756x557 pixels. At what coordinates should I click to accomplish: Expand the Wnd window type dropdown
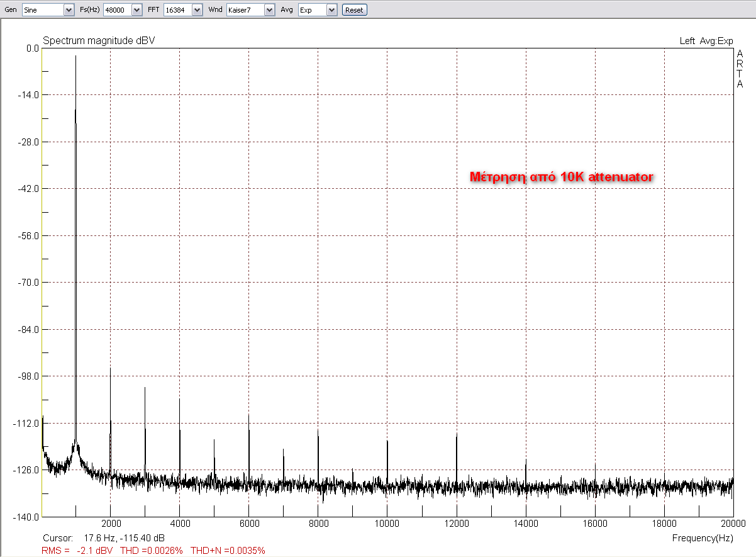(x=269, y=10)
